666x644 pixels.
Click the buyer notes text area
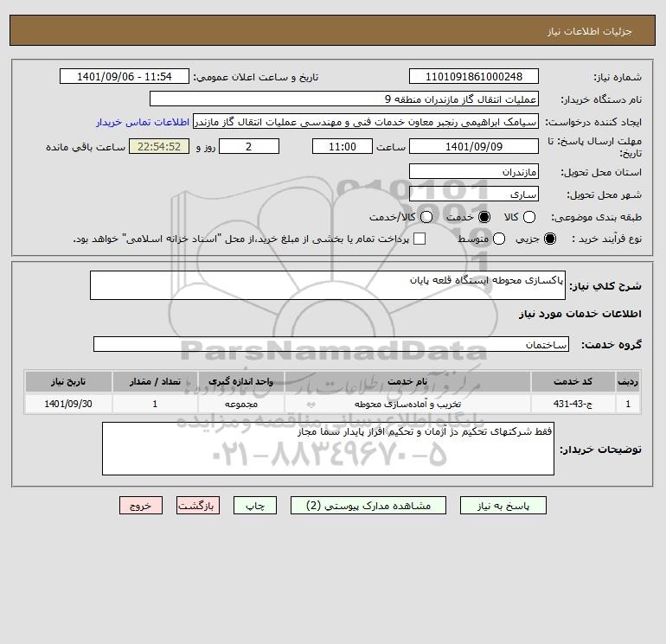328,449
